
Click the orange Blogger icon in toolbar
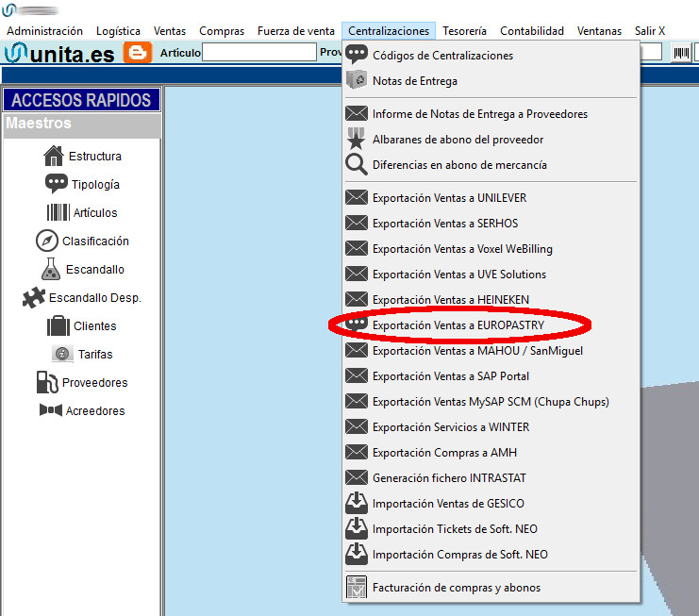(138, 53)
